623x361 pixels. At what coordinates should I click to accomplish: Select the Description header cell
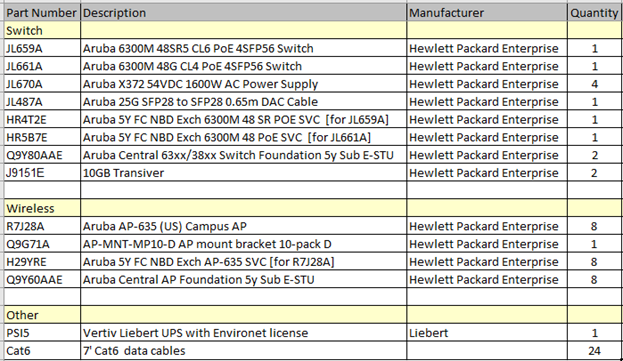pos(244,13)
